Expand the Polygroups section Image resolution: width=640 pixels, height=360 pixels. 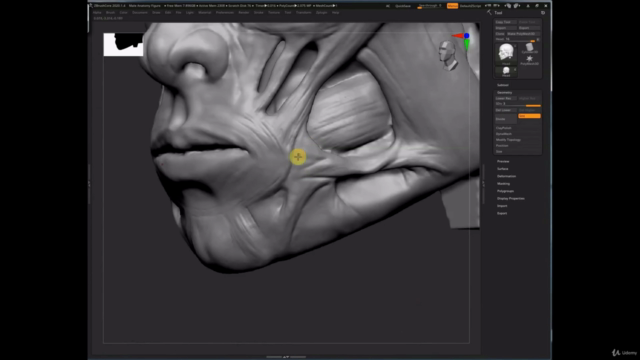point(505,191)
